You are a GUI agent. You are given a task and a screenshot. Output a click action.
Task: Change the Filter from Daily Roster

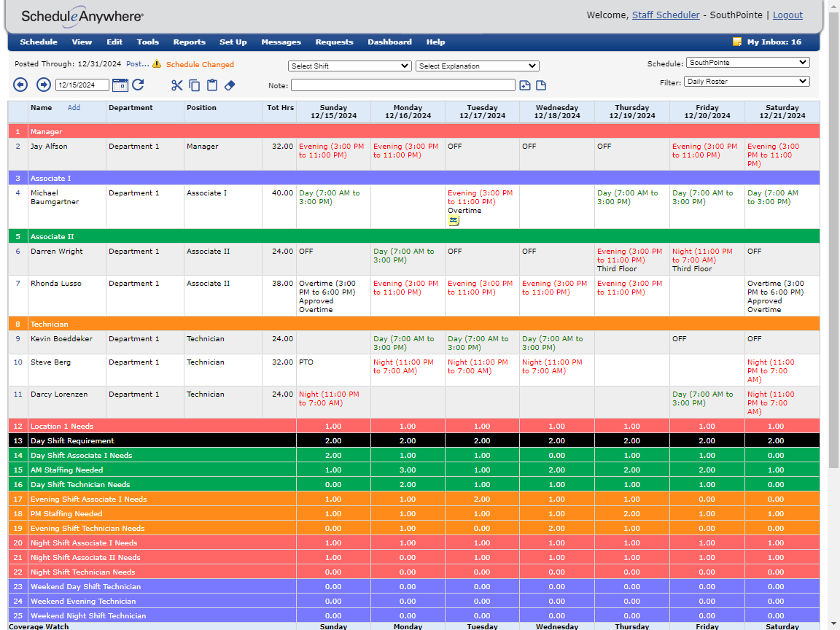(746, 82)
